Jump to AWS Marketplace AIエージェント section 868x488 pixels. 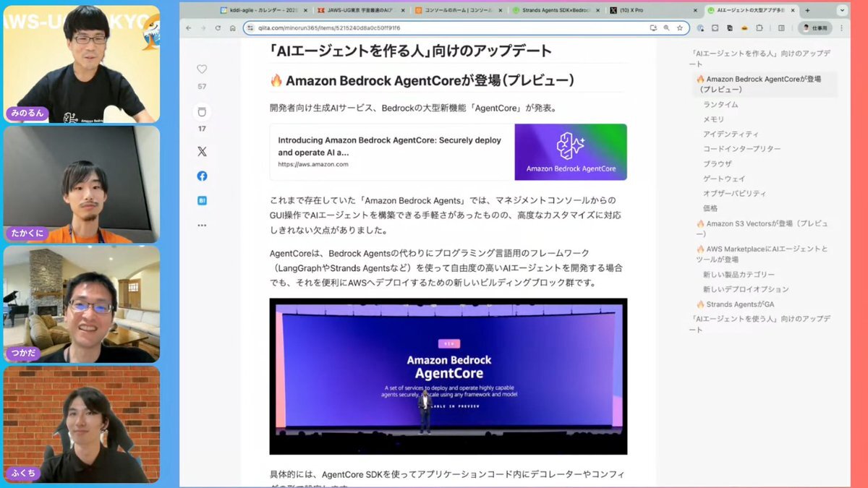(x=762, y=254)
